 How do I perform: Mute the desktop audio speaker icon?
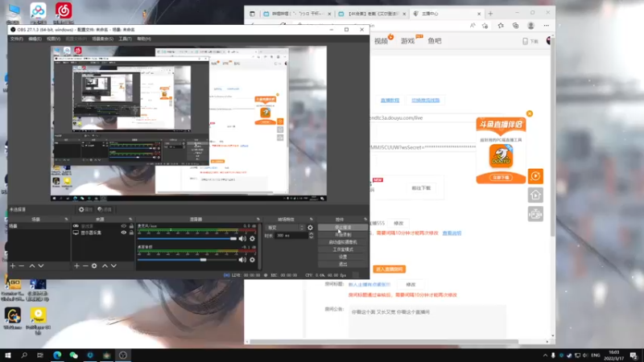coord(242,259)
